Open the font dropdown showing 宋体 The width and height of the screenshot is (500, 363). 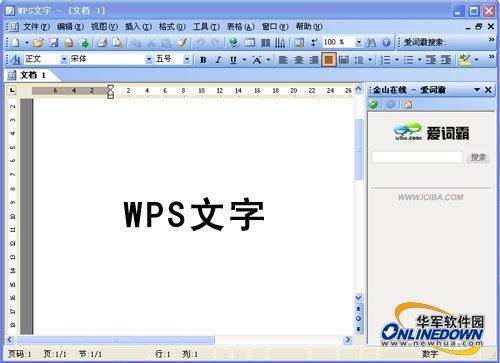[x=149, y=59]
